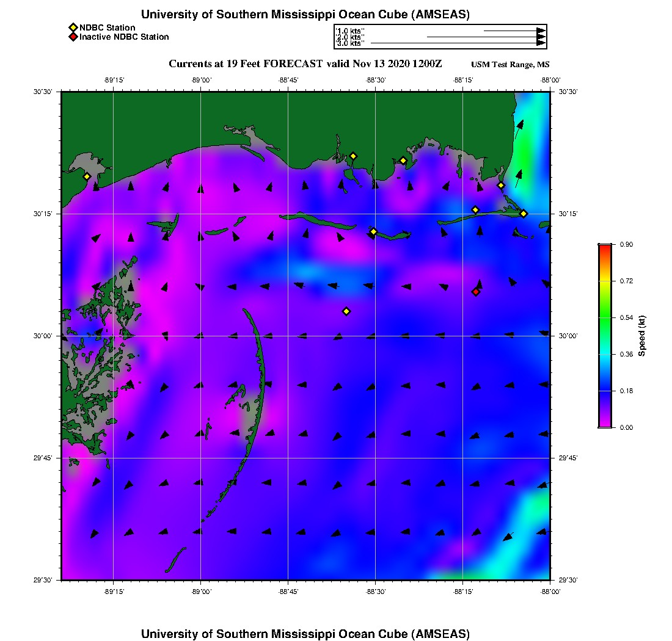
Task: Select the red inactive station marker on the map
Action: [476, 292]
